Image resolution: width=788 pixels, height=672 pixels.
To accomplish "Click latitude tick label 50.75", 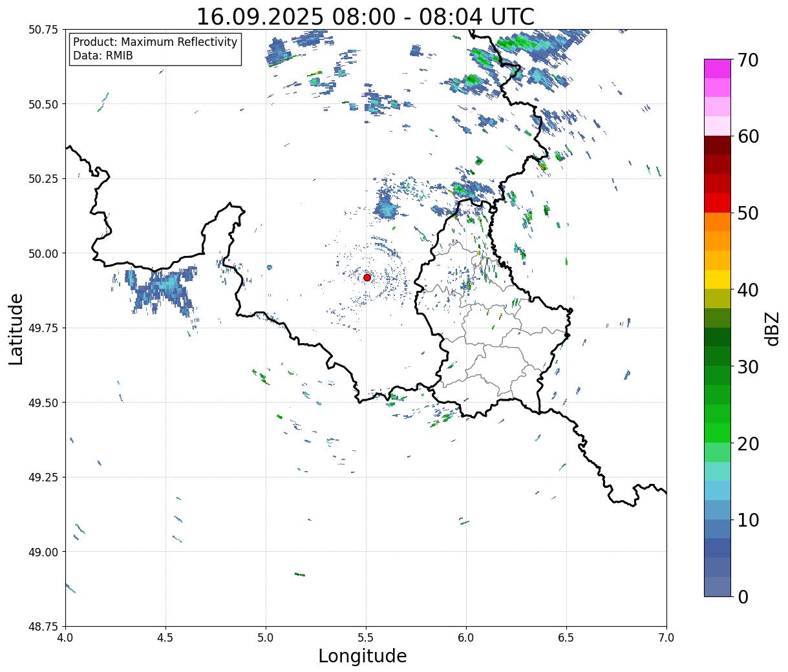I will click(43, 30).
